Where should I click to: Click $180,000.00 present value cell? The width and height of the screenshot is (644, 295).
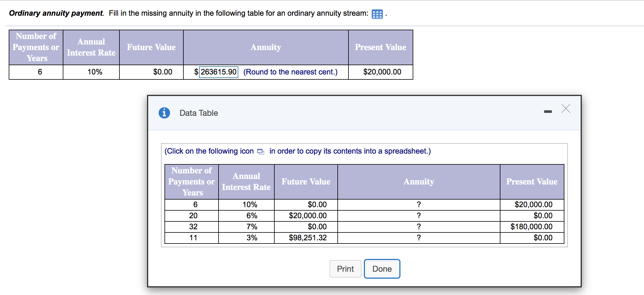531,227
